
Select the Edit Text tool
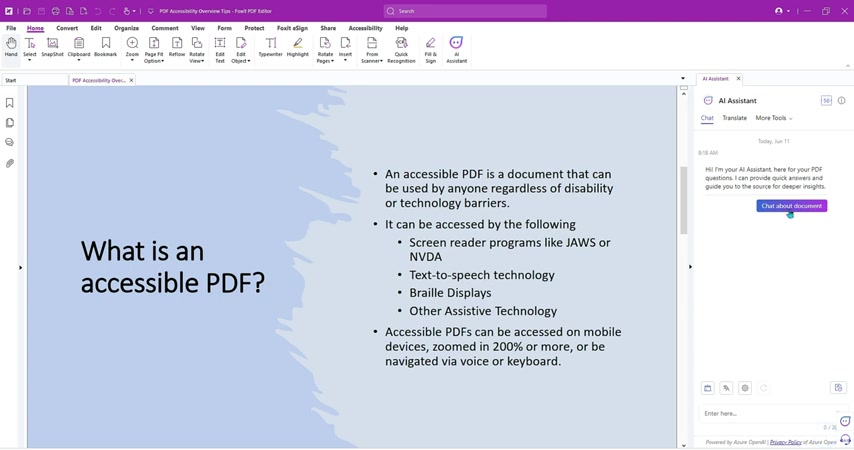[x=220, y=50]
